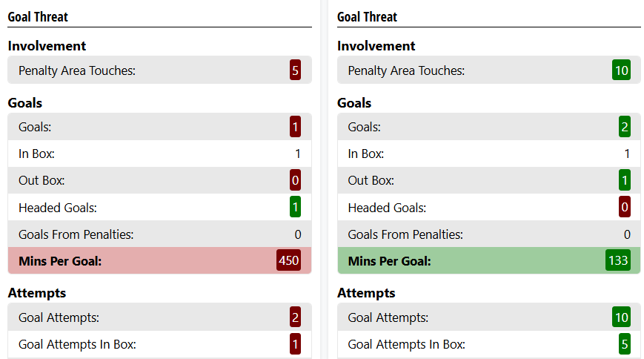Click the red Headed Goals badge showing 0
Screen dimensions: 644x359
click(624, 208)
